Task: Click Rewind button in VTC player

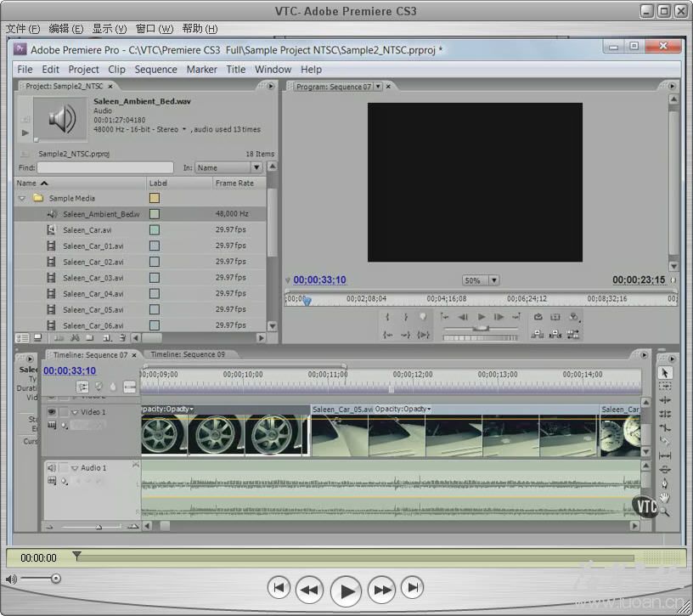Action: coord(309,590)
